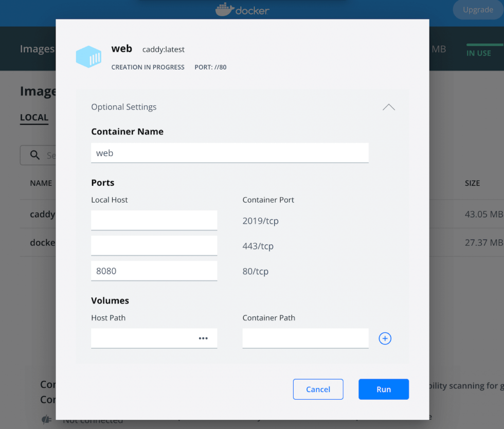The height and width of the screenshot is (429, 504).
Task: Click the blue hexagonal container icon beside web
Action: tap(88, 57)
